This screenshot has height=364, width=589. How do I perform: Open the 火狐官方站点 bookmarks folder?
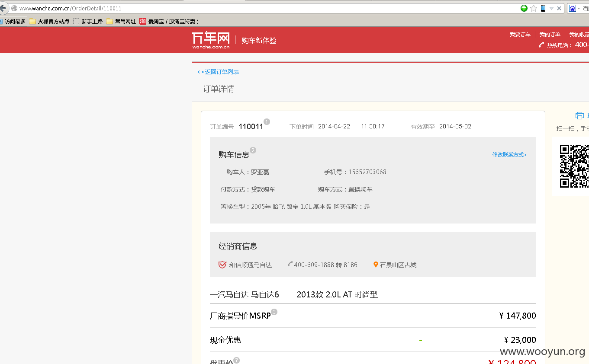pos(49,21)
